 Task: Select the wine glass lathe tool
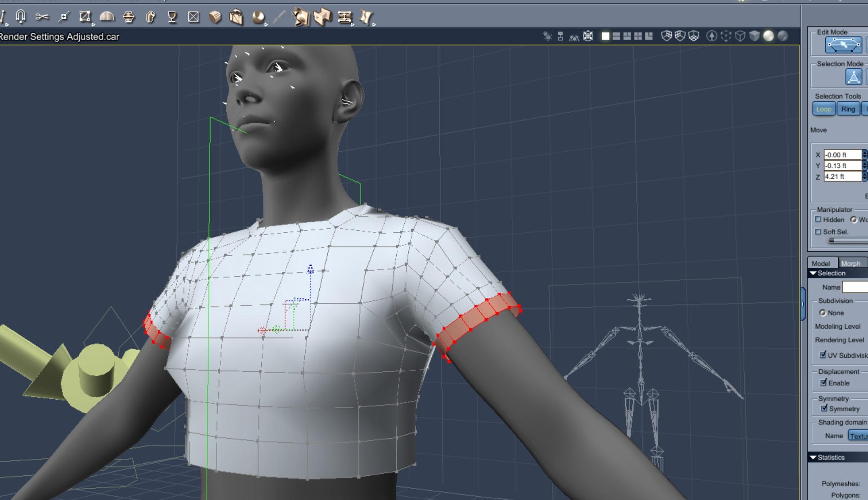pyautogui.click(x=172, y=17)
